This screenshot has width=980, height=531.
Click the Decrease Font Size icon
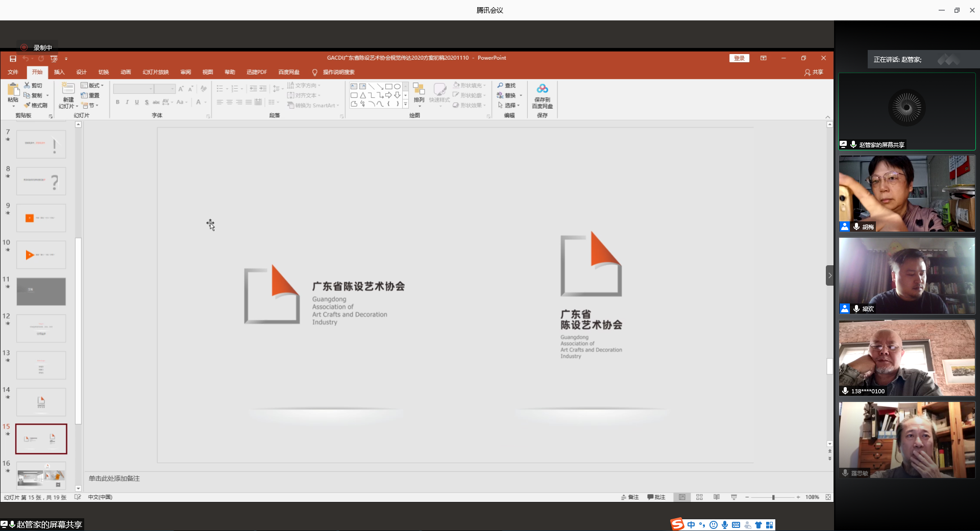click(190, 89)
